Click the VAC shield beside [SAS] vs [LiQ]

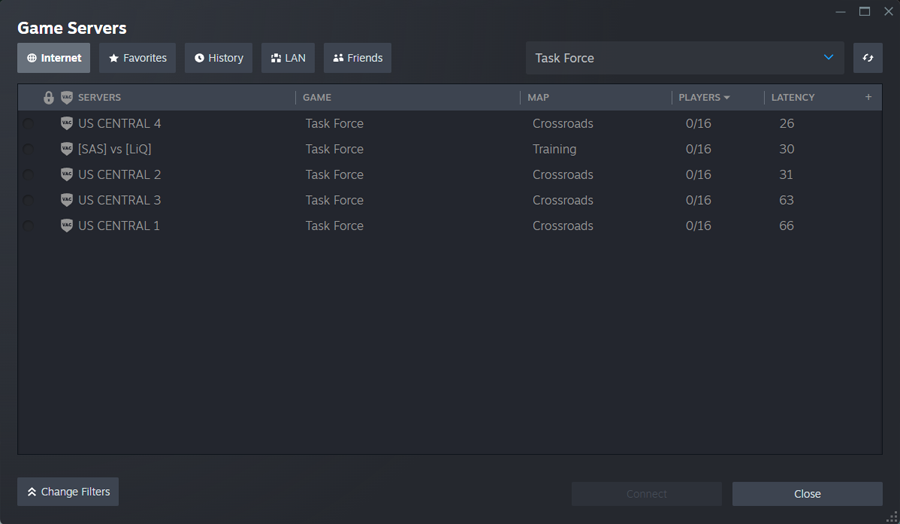[x=67, y=149]
